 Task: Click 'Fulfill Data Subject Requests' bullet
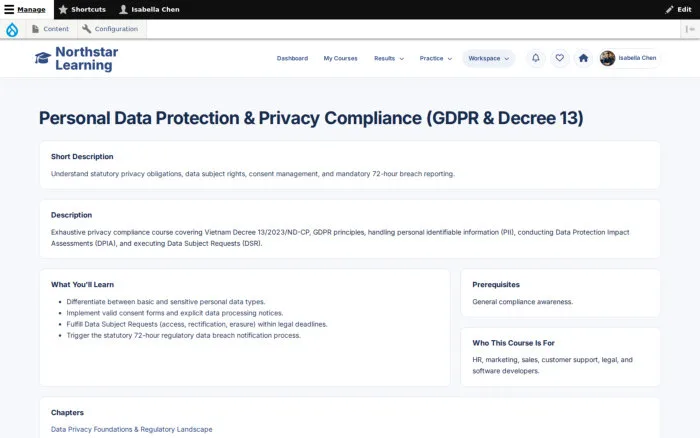197,324
